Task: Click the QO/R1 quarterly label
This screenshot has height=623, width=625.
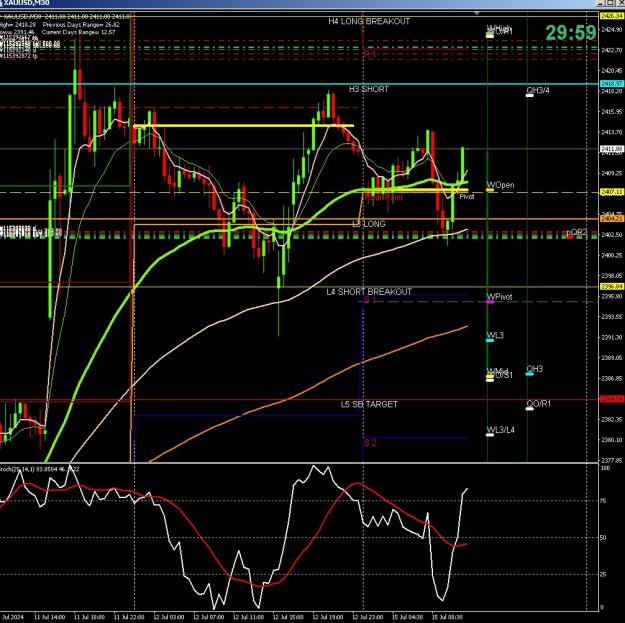Action: tap(539, 404)
